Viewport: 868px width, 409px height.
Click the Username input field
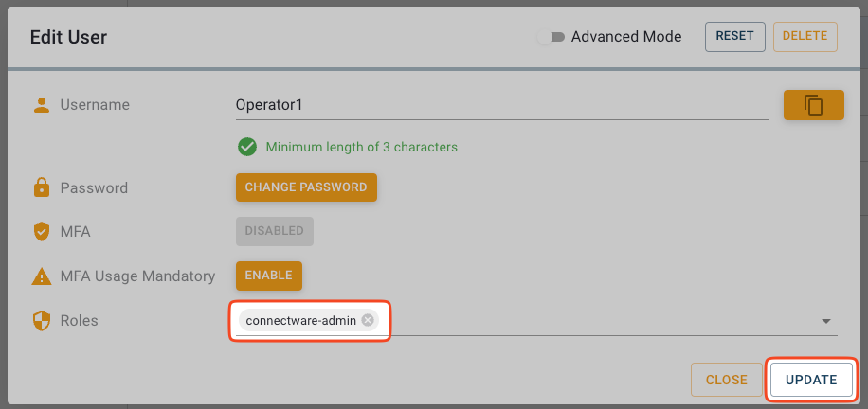[500, 105]
